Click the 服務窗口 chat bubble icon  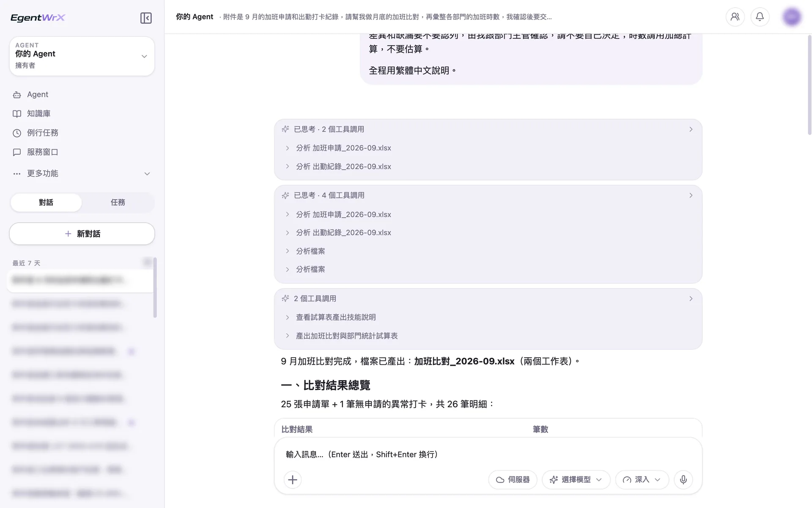(x=17, y=152)
